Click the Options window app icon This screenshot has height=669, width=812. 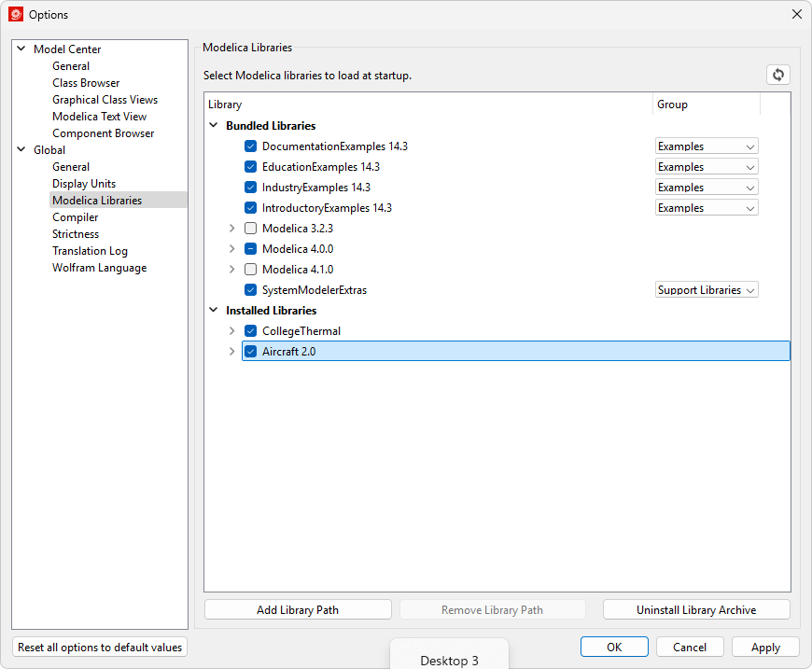(x=16, y=15)
